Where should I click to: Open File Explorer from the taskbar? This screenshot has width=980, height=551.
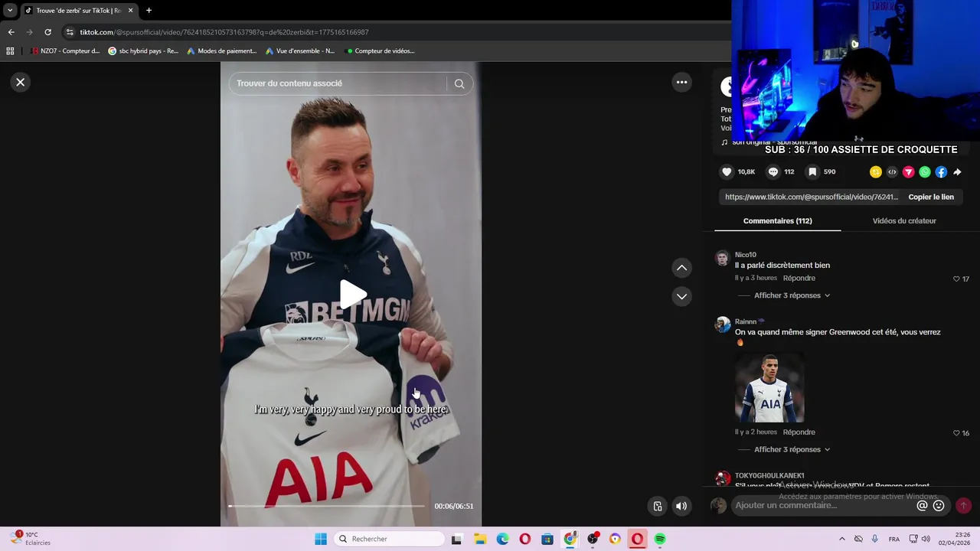(480, 539)
